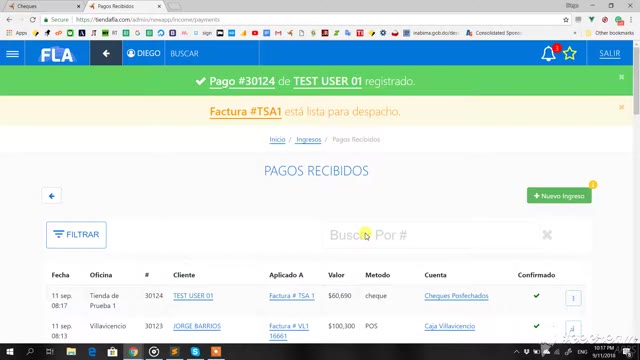This screenshot has width=640, height=360.
Task: Click the Valor column header
Action: 336,275
